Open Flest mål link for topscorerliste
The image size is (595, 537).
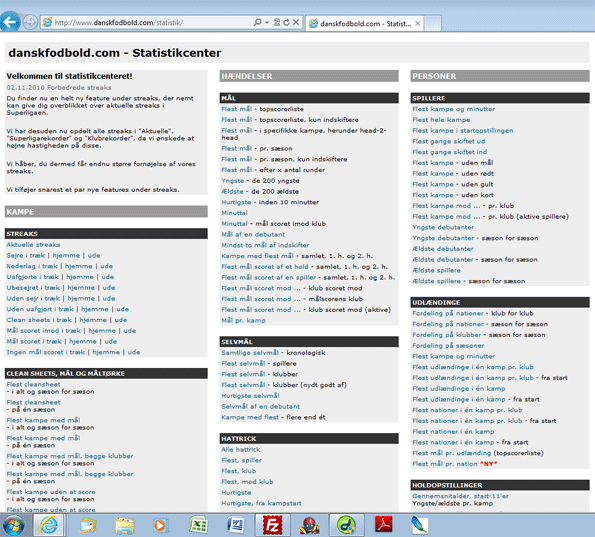[236, 109]
